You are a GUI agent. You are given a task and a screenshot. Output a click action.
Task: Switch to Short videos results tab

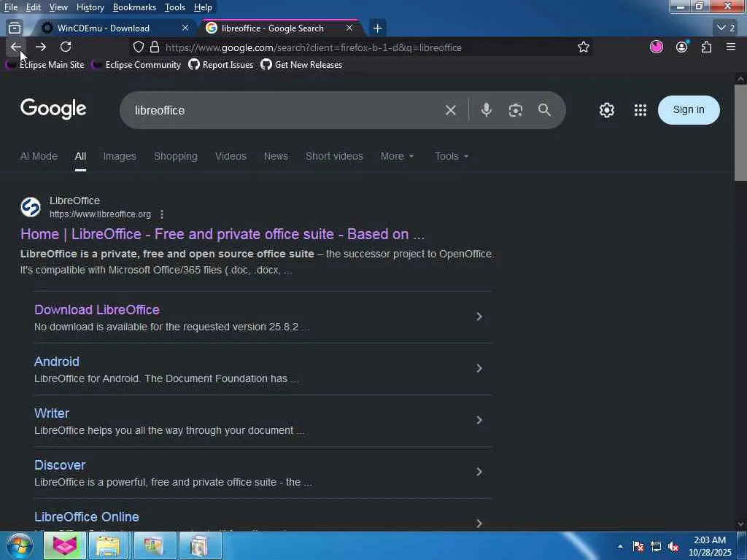point(334,156)
